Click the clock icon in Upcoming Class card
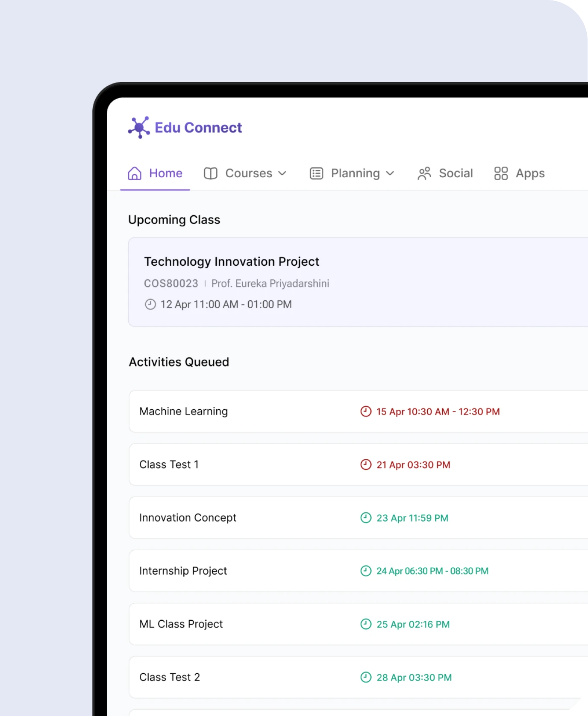Viewport: 588px width, 716px height. [150, 304]
